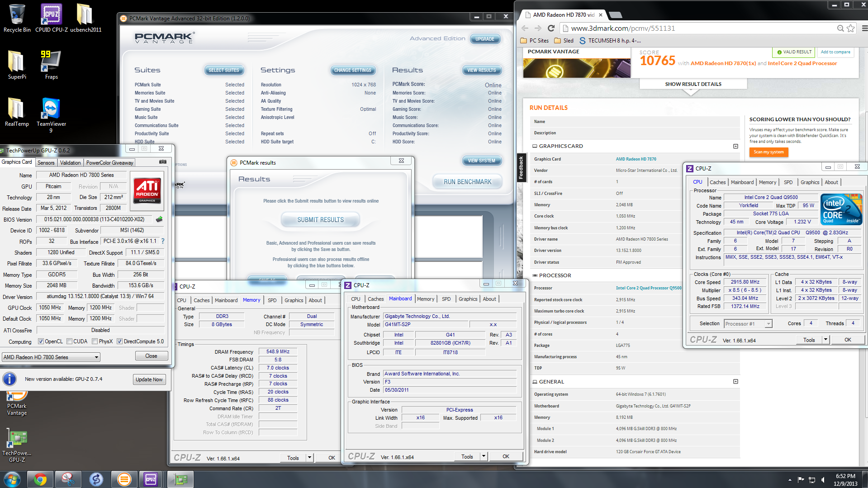This screenshot has width=868, height=488.
Task: Open the Tools dropdown arrow in Mainboard CPU-Z
Action: pos(484,456)
